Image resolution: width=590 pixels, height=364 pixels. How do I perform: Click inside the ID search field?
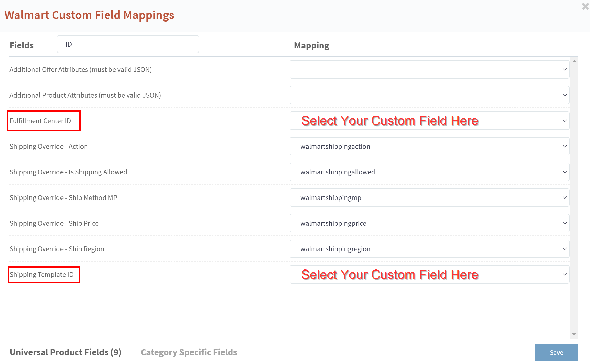click(128, 44)
